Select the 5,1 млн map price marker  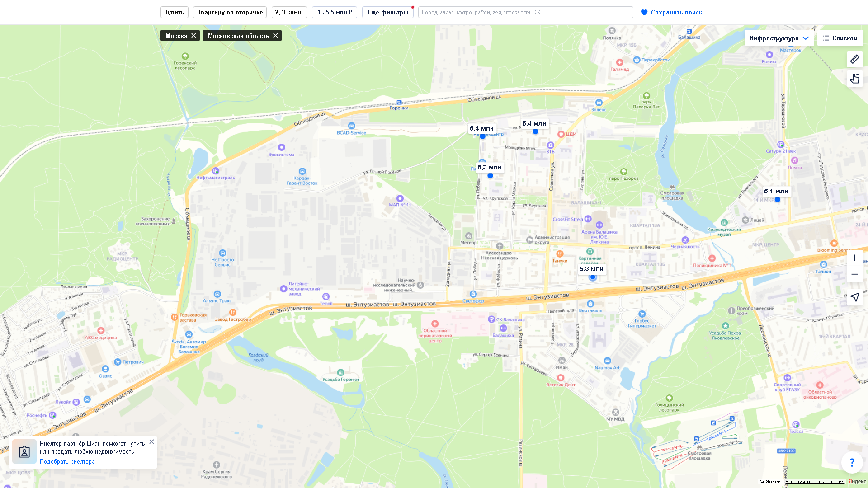[776, 192]
